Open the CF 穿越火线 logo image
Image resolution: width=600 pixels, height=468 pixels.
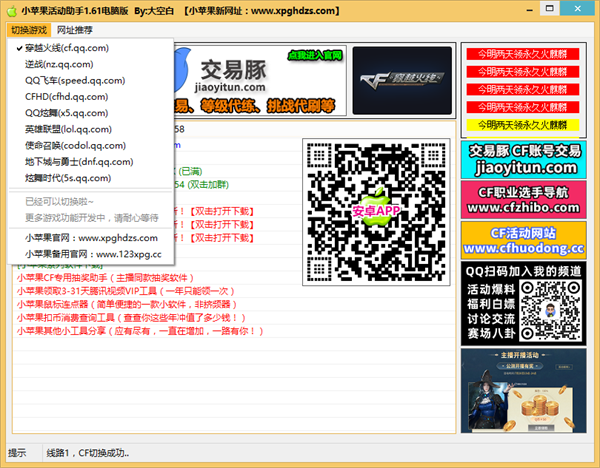(x=402, y=80)
